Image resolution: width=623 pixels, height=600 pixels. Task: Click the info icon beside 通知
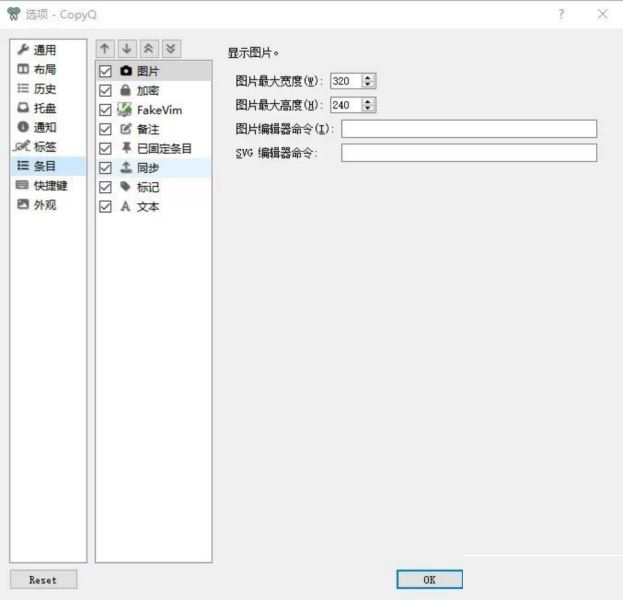(x=23, y=127)
